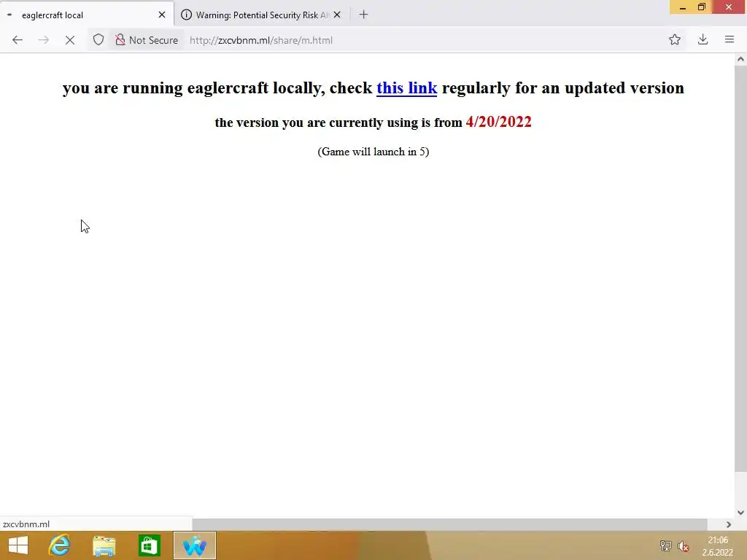Click the vertical scrollbar thumb
This screenshot has height=560, width=747.
point(740,268)
